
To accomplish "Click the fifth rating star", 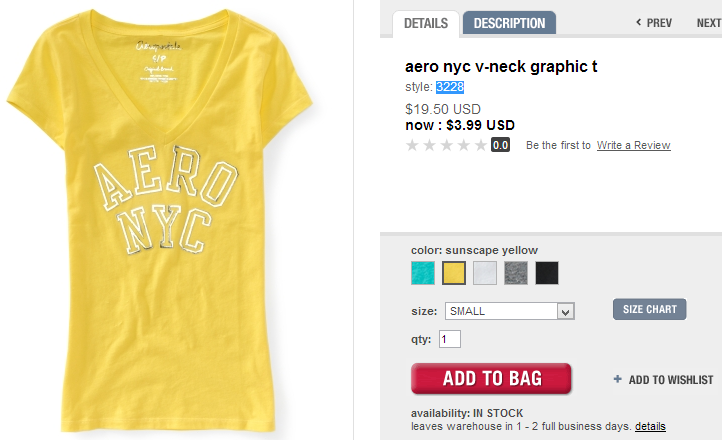I will (480, 145).
